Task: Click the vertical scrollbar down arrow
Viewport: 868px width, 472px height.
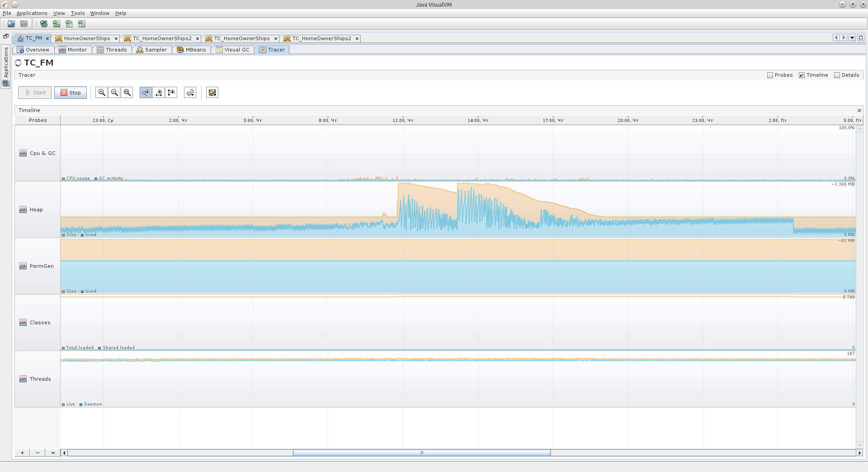Action: (860, 445)
